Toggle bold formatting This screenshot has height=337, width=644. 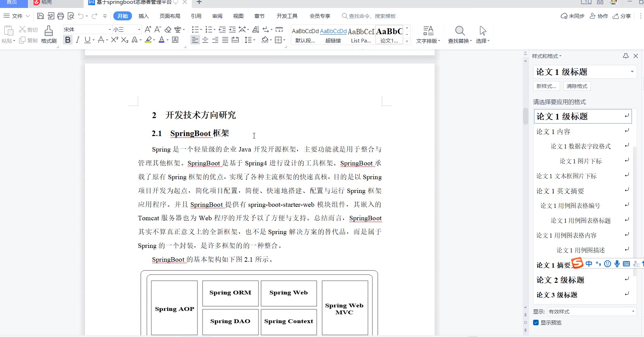[x=68, y=40]
